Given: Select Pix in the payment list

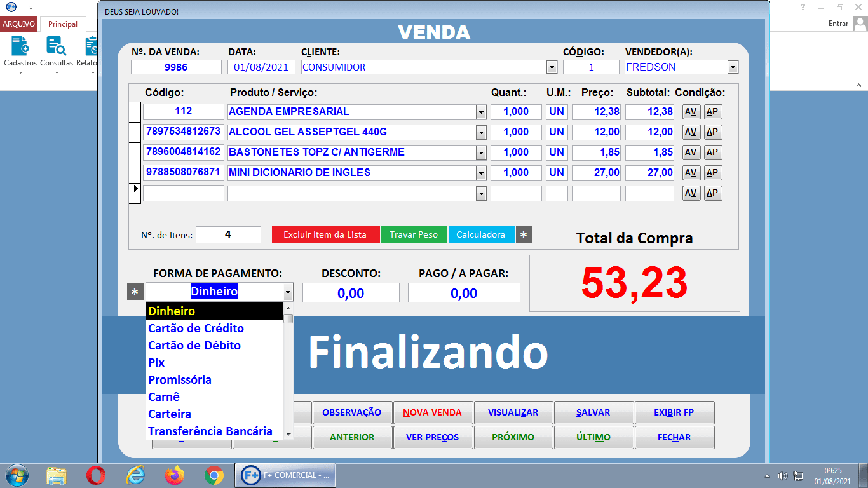Looking at the screenshot, I should [155, 362].
